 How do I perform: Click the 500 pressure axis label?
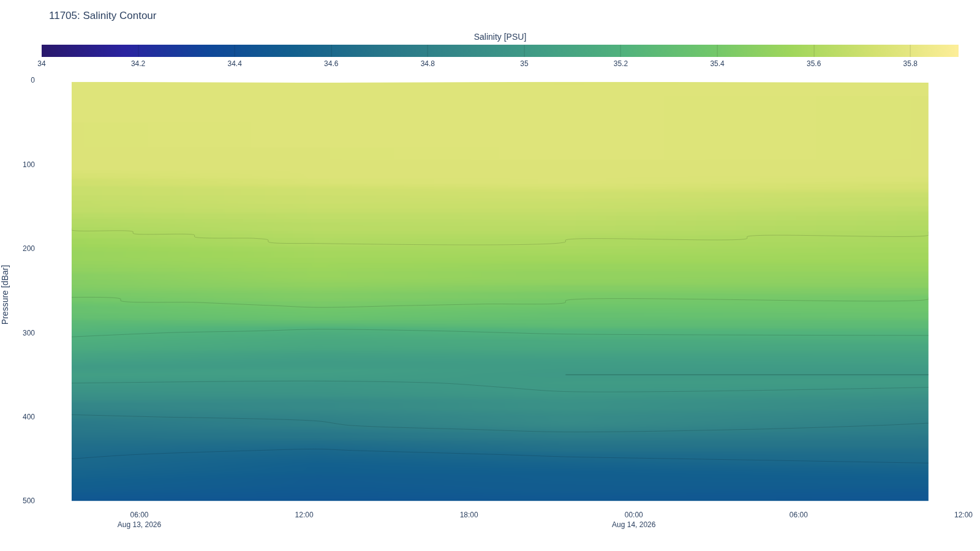[x=29, y=501]
